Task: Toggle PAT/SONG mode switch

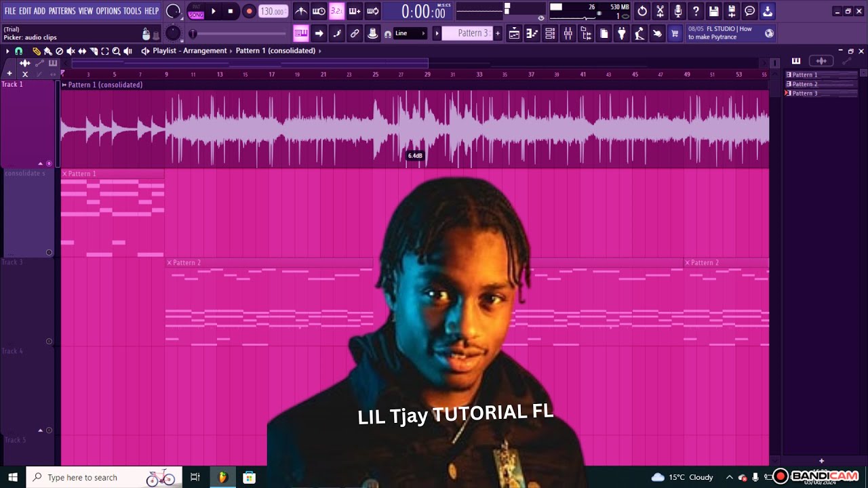Action: [196, 12]
